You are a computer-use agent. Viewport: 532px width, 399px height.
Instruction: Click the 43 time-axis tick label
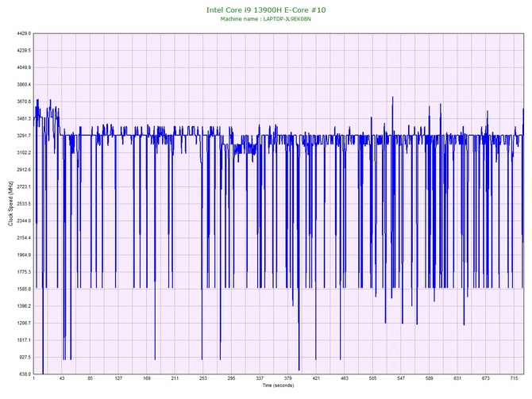(x=62, y=378)
